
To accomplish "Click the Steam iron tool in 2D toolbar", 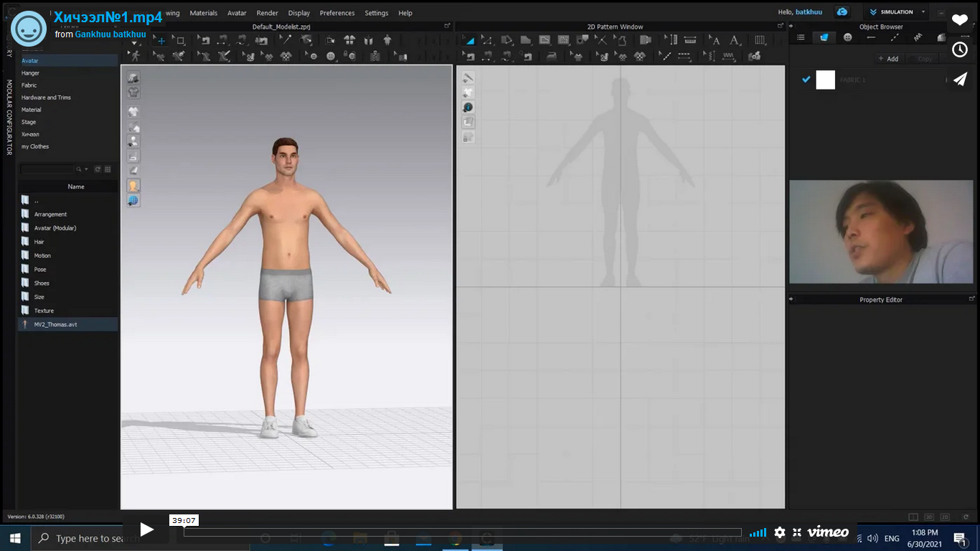I will tap(552, 56).
